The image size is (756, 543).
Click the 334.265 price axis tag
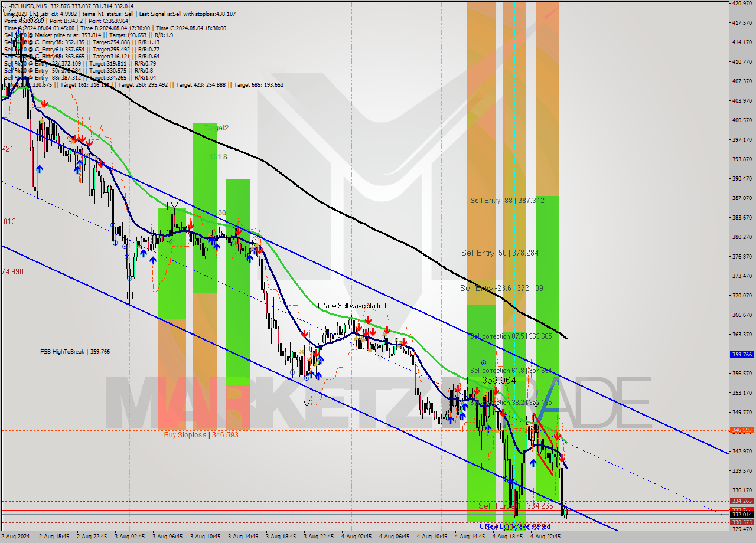[742, 501]
